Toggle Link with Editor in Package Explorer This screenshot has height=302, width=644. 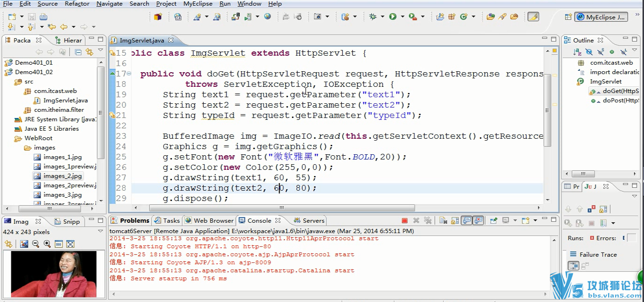(89, 52)
